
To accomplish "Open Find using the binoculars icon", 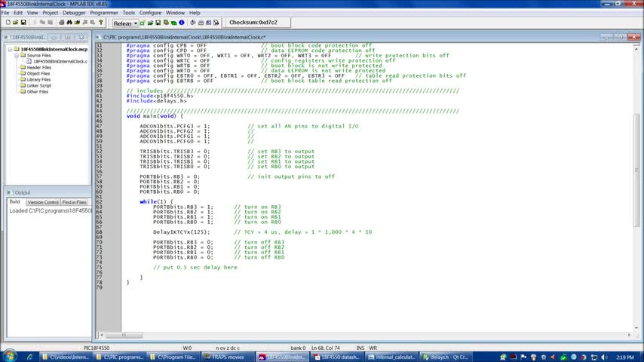I will point(69,23).
